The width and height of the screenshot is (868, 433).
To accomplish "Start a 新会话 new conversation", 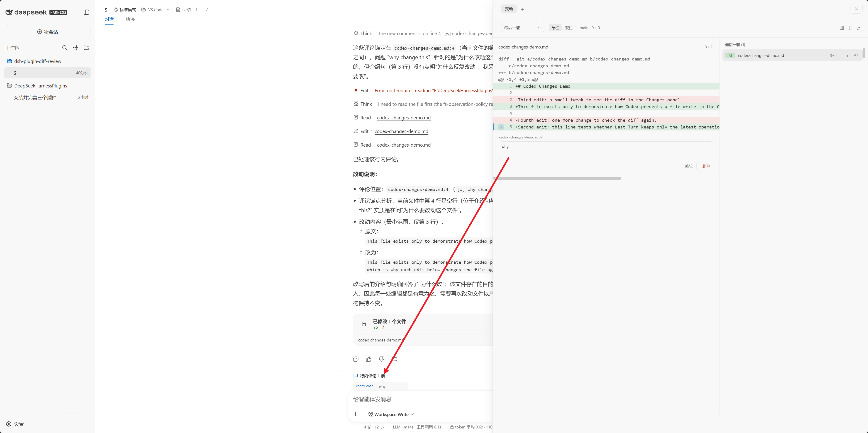I will [x=48, y=32].
